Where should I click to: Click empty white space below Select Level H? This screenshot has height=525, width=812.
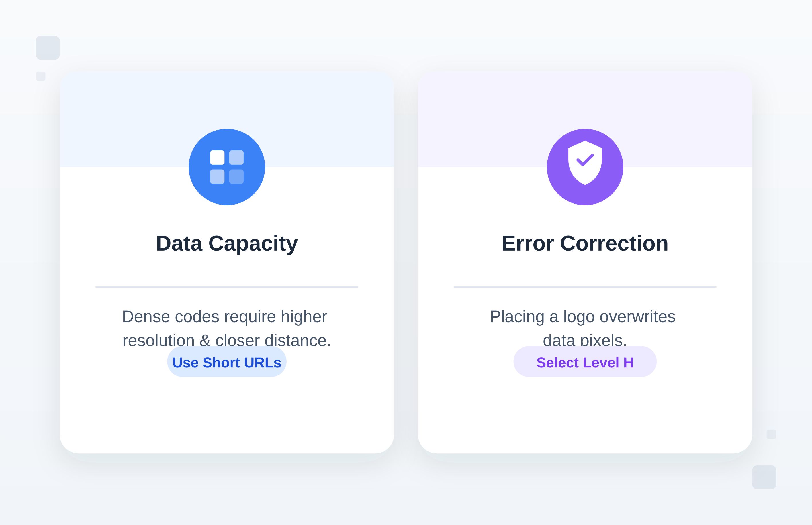point(585,416)
